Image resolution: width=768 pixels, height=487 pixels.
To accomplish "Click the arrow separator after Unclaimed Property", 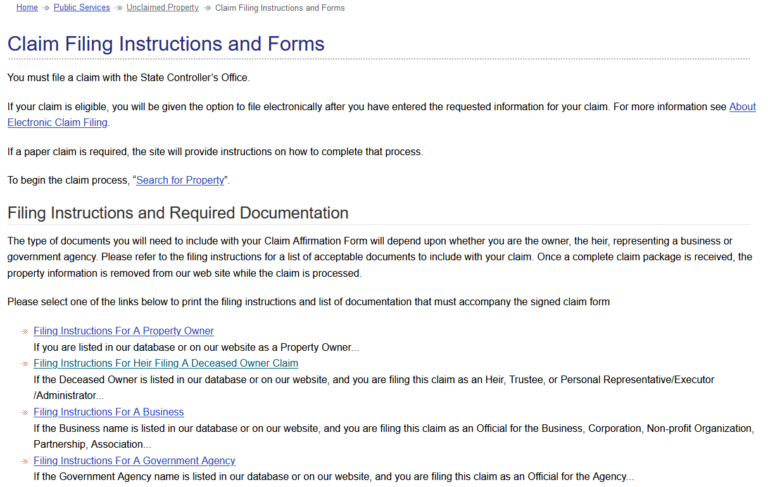I will pos(207,8).
